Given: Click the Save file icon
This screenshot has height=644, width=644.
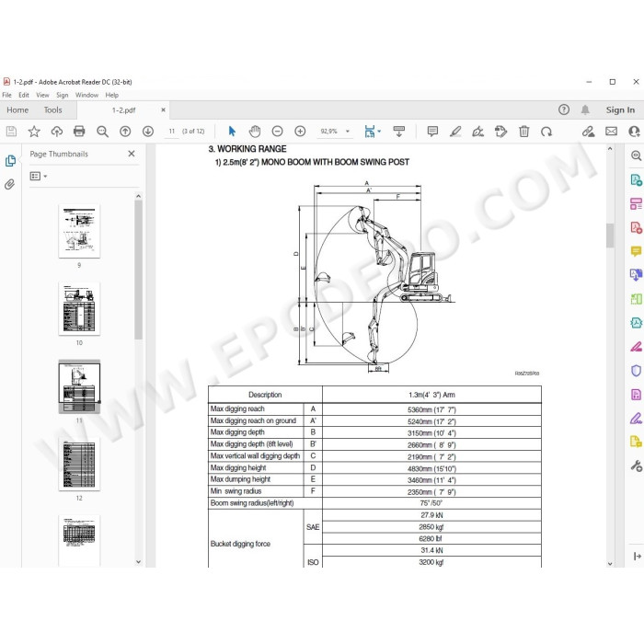Looking at the screenshot, I should coord(11,132).
